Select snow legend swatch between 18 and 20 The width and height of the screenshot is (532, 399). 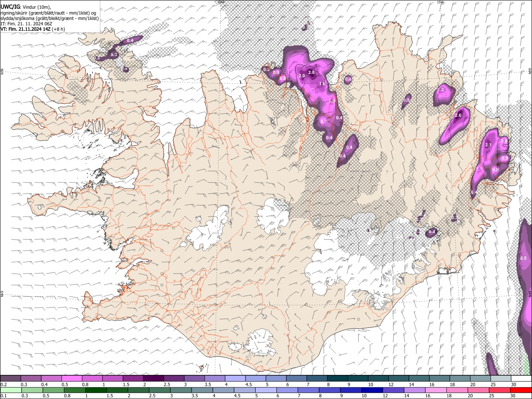[460, 379]
